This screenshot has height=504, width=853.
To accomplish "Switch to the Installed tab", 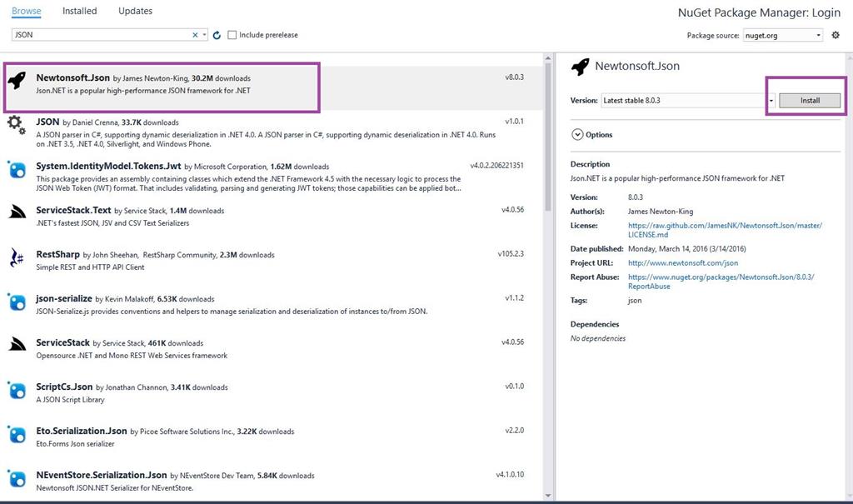I will (x=80, y=11).
